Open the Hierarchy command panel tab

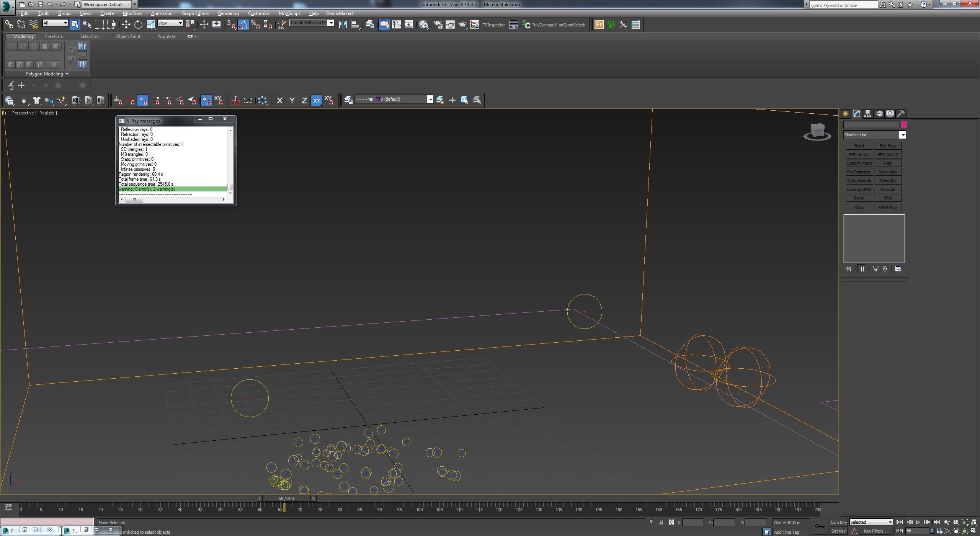(x=867, y=114)
